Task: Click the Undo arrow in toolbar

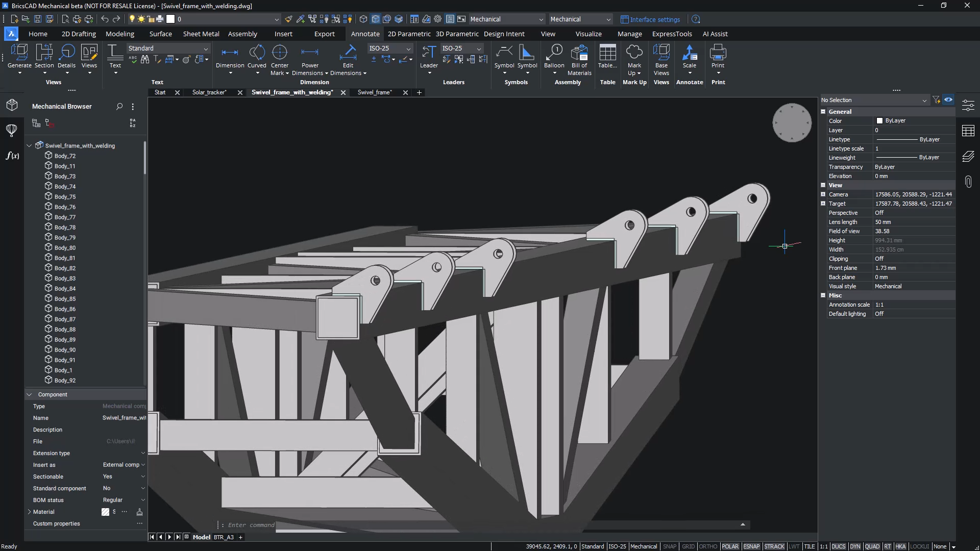Action: point(105,19)
